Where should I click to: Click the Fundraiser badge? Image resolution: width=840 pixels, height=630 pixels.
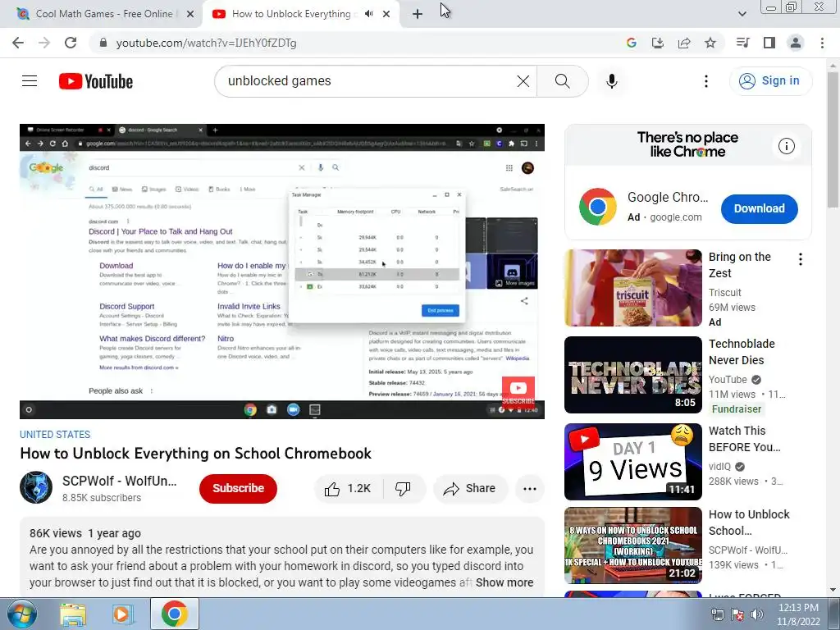736,409
